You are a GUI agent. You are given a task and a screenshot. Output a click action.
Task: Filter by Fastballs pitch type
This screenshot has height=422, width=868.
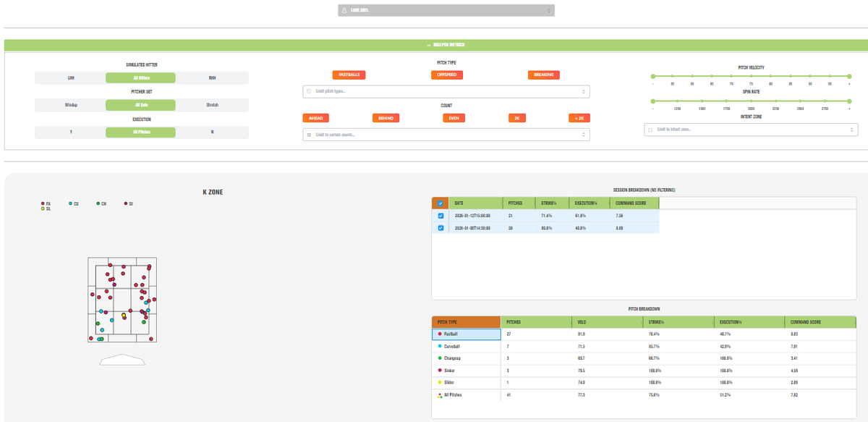[x=349, y=75]
